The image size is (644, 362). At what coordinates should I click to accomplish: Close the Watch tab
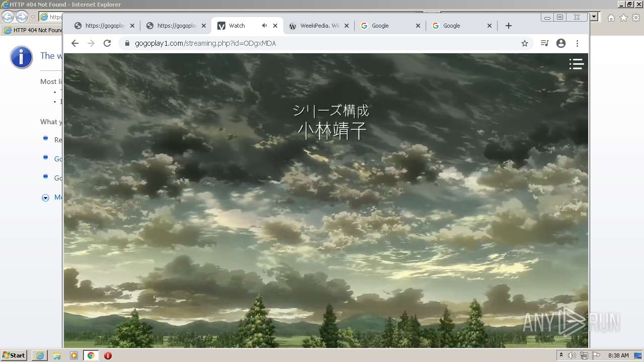[275, 26]
